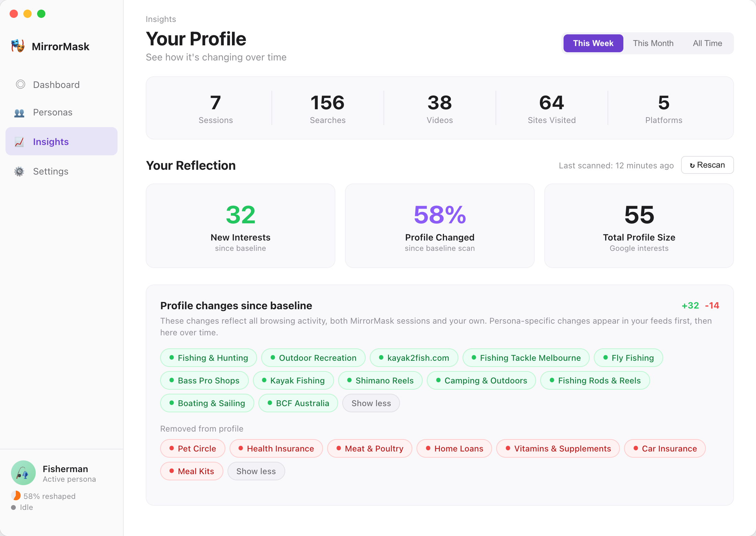This screenshot has width=756, height=536.
Task: Click the rescan refresh arrow icon
Action: tap(692, 165)
